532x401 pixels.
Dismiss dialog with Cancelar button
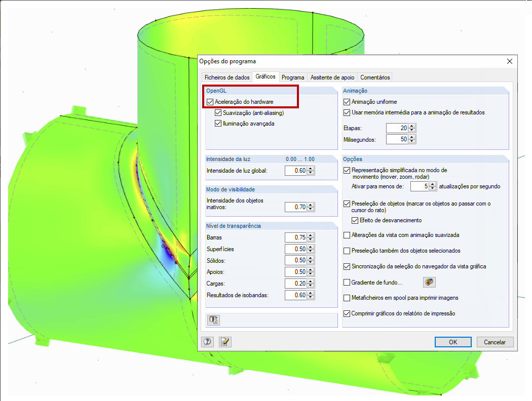495,342
